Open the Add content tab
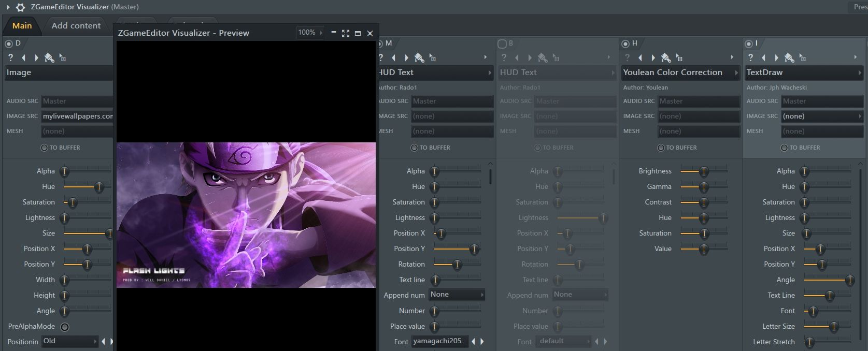Screen dimensions: 868x351 pyautogui.click(x=76, y=25)
